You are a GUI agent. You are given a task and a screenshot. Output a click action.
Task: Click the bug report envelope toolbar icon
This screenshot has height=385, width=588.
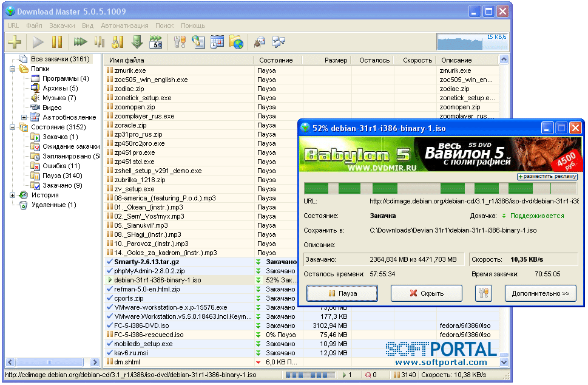tap(260, 42)
